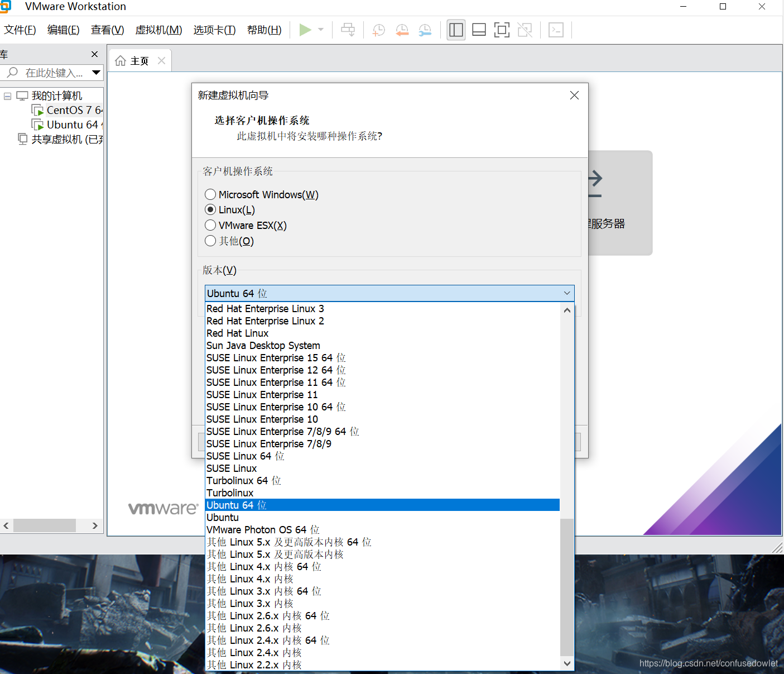Click the library scroll left arrow
Screen dimensions: 784x674
[6, 525]
